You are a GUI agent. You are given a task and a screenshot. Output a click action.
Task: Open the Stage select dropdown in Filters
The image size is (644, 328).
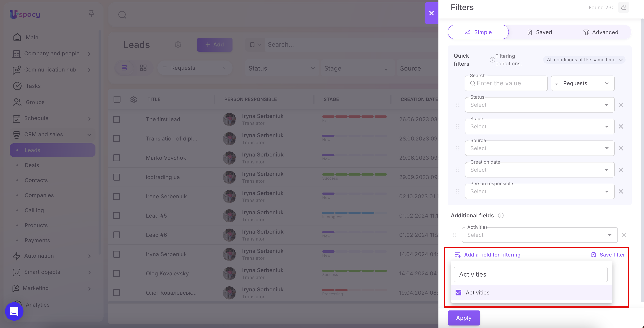pyautogui.click(x=539, y=126)
